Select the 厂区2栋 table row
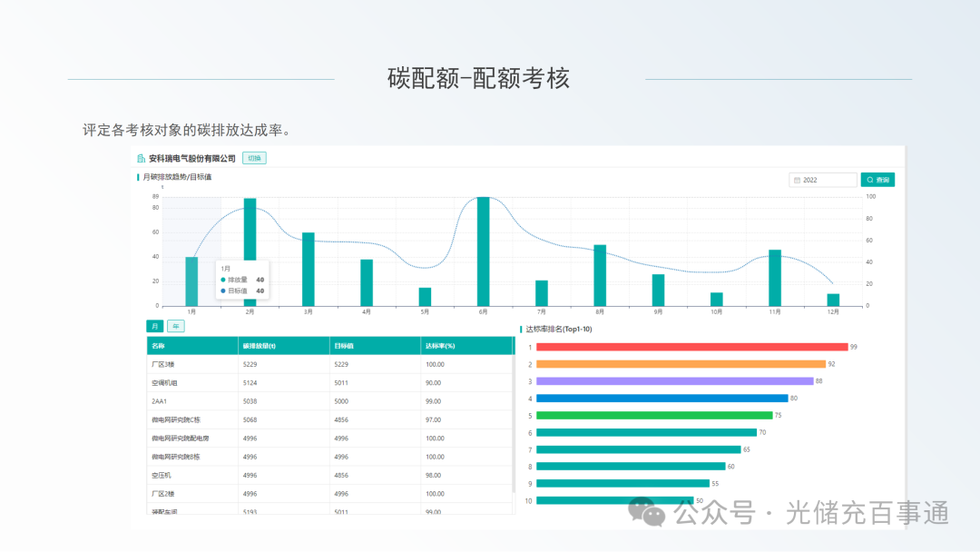Image resolution: width=980 pixels, height=552 pixels. pyautogui.click(x=329, y=494)
